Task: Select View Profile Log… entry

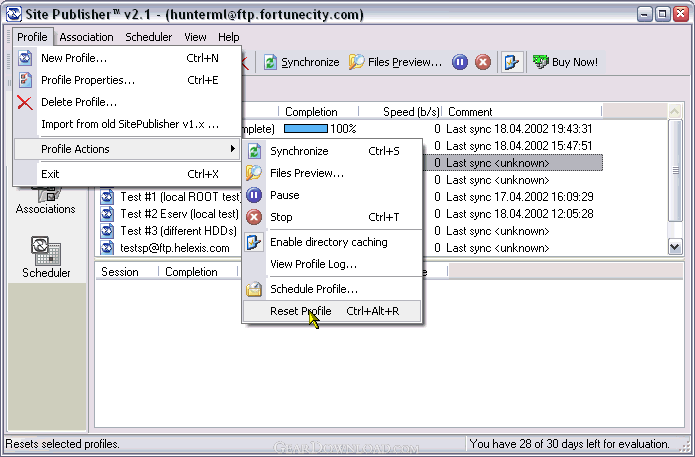Action: pyautogui.click(x=332, y=264)
